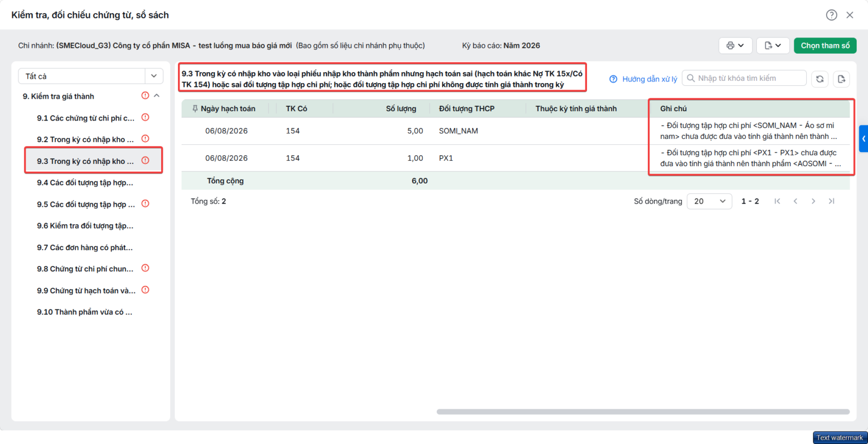Click the Chọn tham số button
This screenshot has width=868, height=444.
click(825, 46)
